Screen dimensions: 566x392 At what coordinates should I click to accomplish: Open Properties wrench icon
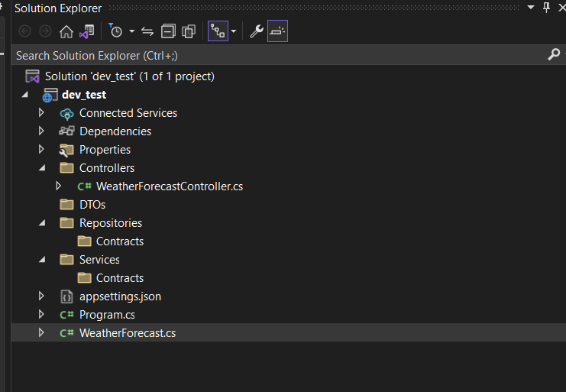[257, 32]
